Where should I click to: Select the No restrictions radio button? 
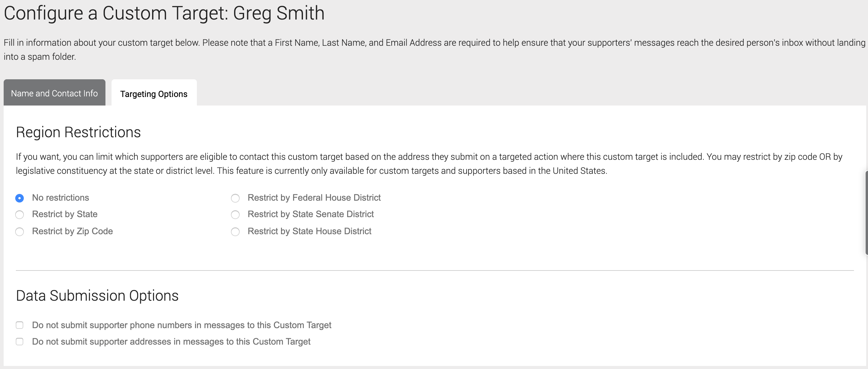(20, 198)
